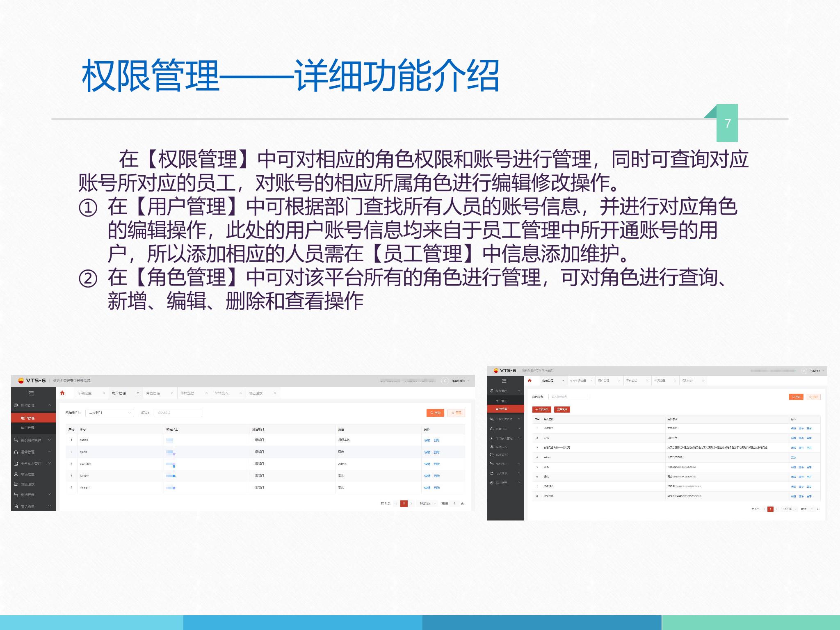Collapse the 权限管理 sidebar group in left screenshot
This screenshot has width=840, height=630.
tap(33, 405)
